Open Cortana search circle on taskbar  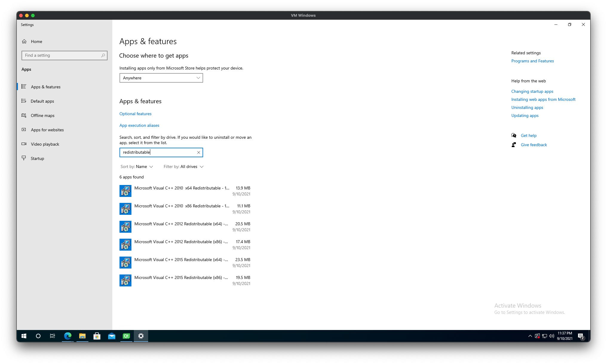(x=38, y=336)
